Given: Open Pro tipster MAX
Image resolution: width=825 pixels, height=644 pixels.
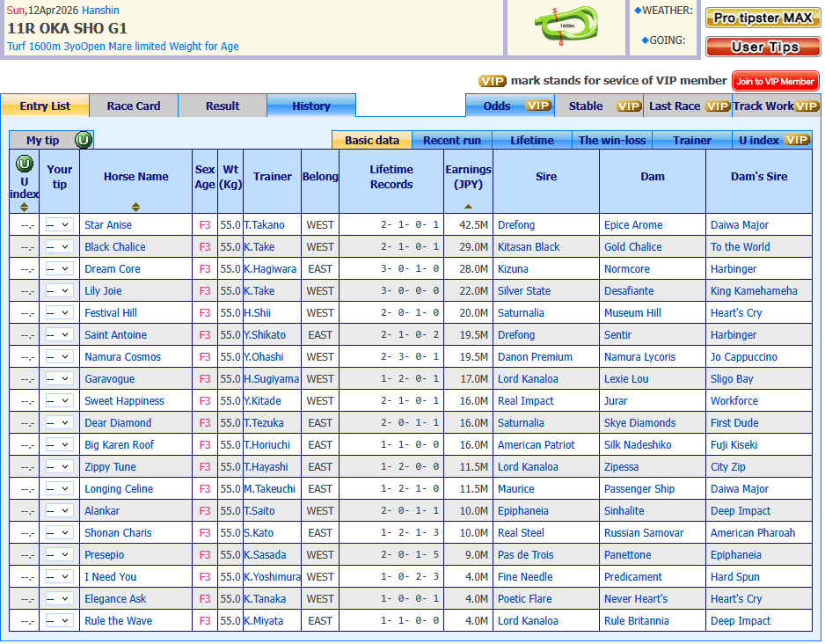Looking at the screenshot, I should click(763, 18).
